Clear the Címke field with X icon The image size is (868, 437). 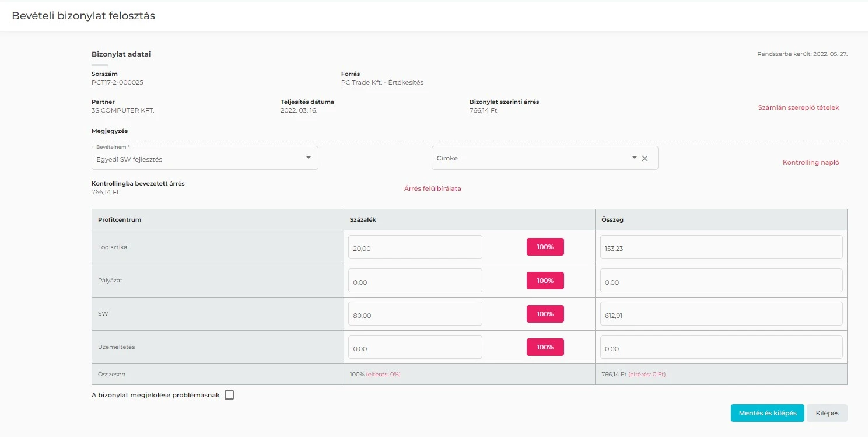tap(645, 158)
